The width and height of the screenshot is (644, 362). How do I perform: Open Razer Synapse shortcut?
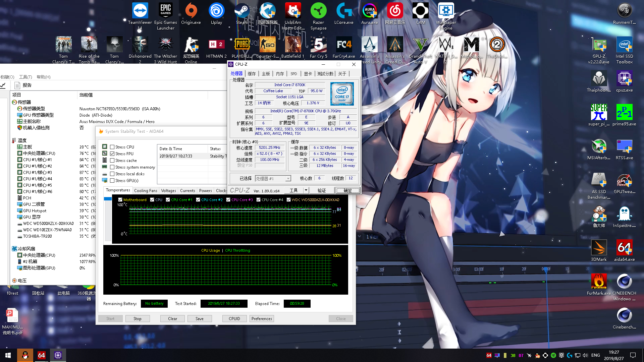point(318,16)
